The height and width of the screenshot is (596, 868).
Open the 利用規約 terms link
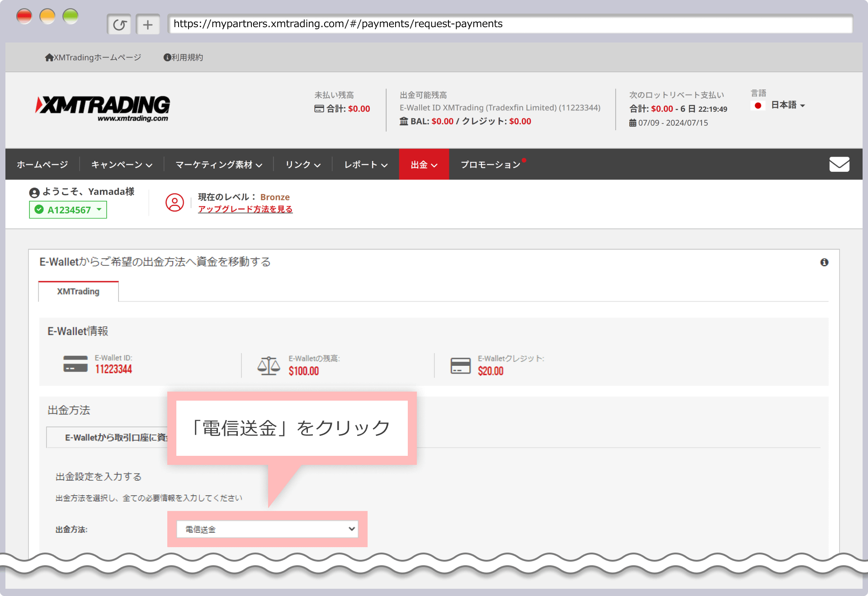(183, 57)
